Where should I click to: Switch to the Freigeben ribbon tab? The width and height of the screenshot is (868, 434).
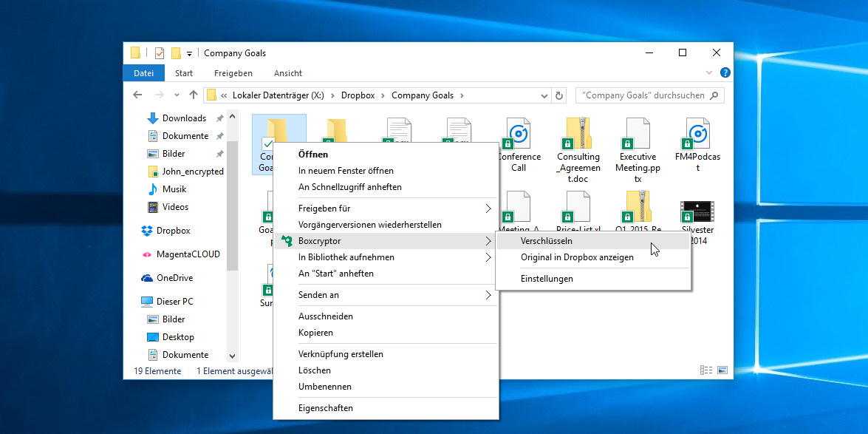click(x=233, y=73)
